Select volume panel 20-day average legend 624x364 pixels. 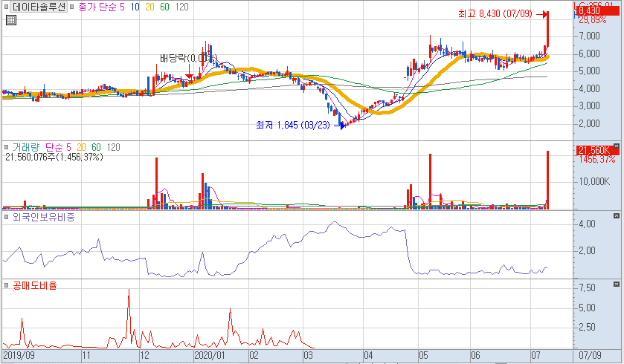(x=81, y=147)
